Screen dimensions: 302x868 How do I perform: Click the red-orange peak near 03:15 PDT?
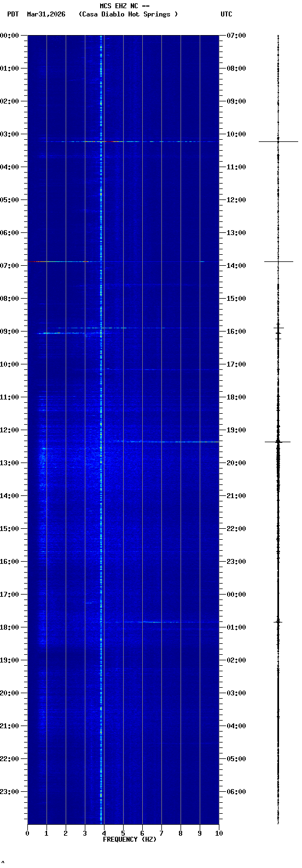coord(111,141)
